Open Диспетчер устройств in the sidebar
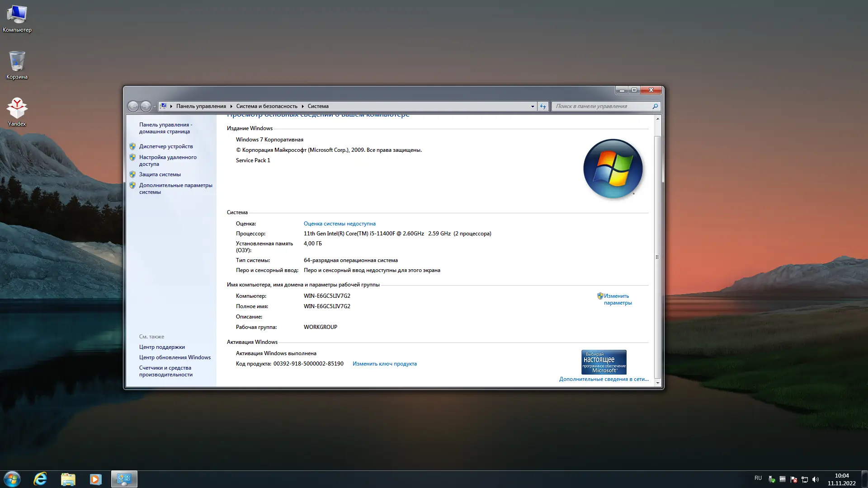 coord(166,146)
